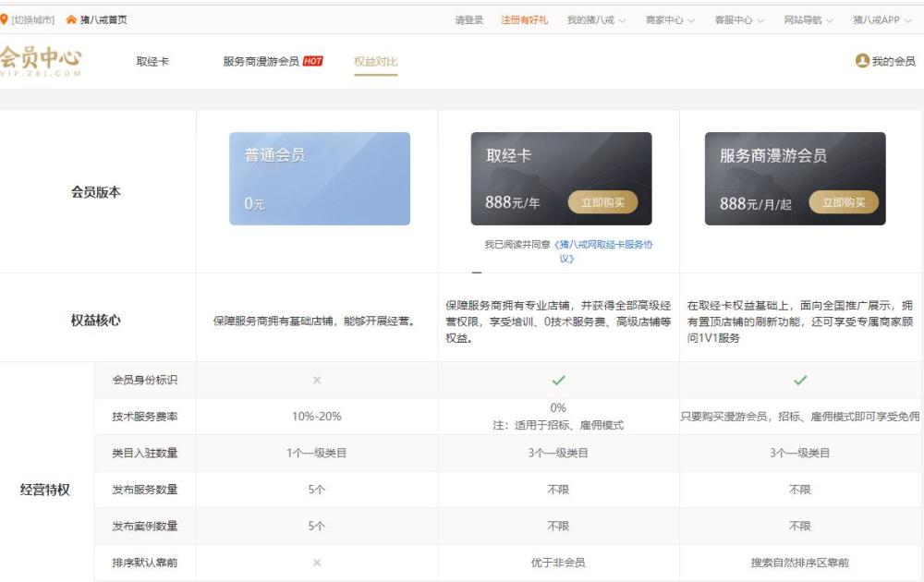Click 5个 in 发布案例数量 row
Screen dimensions: 924x582
click(x=317, y=527)
